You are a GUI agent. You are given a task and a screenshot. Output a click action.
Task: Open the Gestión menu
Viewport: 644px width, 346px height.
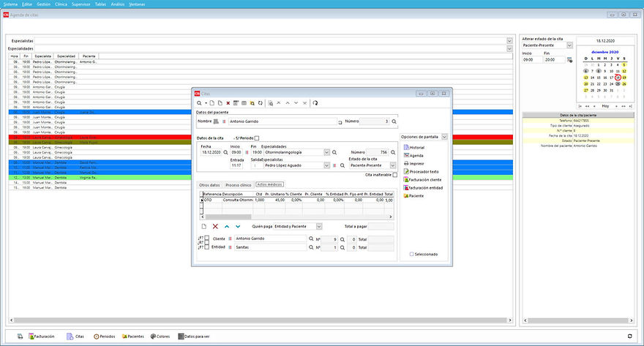tap(43, 4)
